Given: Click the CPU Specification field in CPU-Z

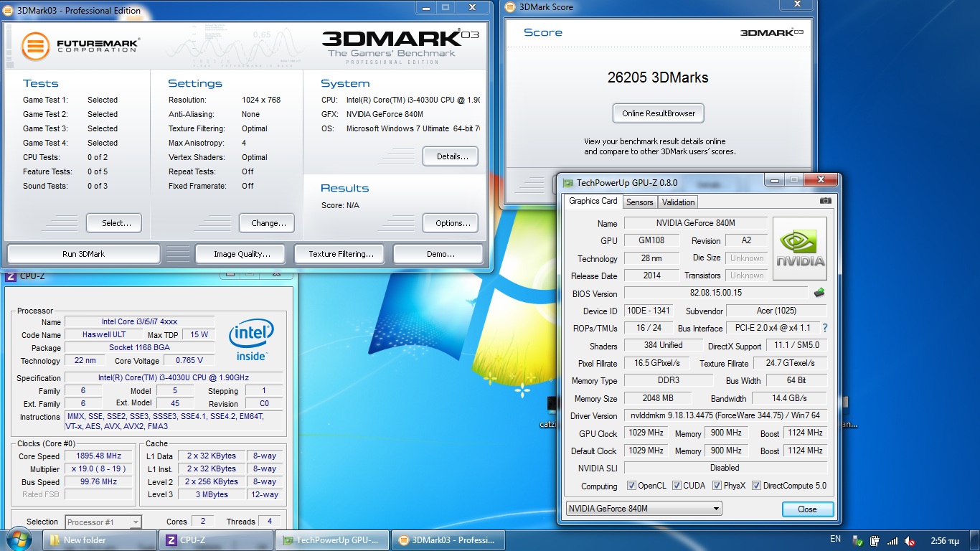Looking at the screenshot, I should click(x=173, y=377).
